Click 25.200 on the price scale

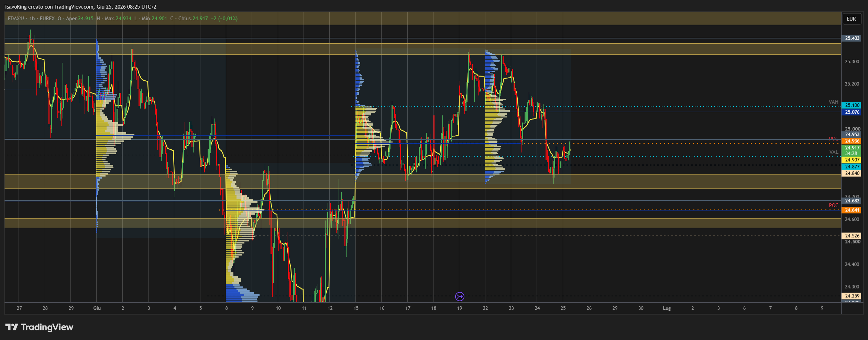852,84
